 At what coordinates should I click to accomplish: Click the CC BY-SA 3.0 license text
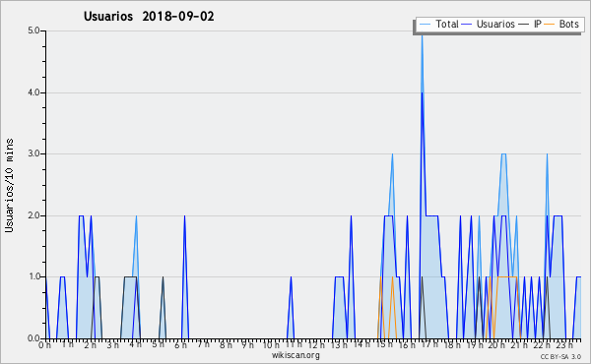[x=560, y=357]
